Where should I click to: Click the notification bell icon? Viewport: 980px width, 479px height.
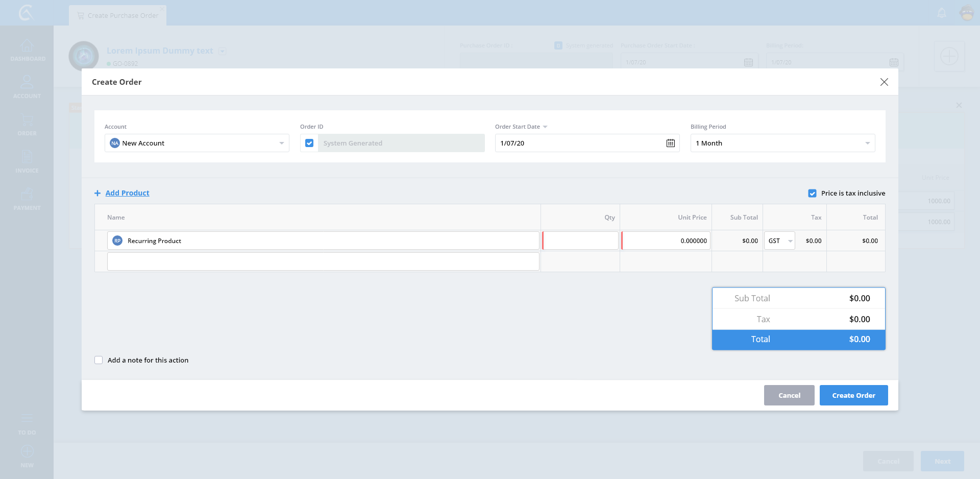[942, 13]
